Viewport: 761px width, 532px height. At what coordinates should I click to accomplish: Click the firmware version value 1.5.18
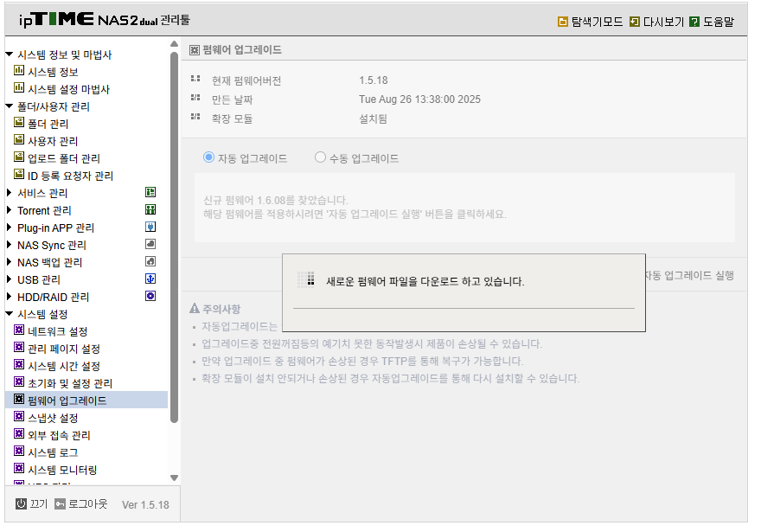click(374, 80)
